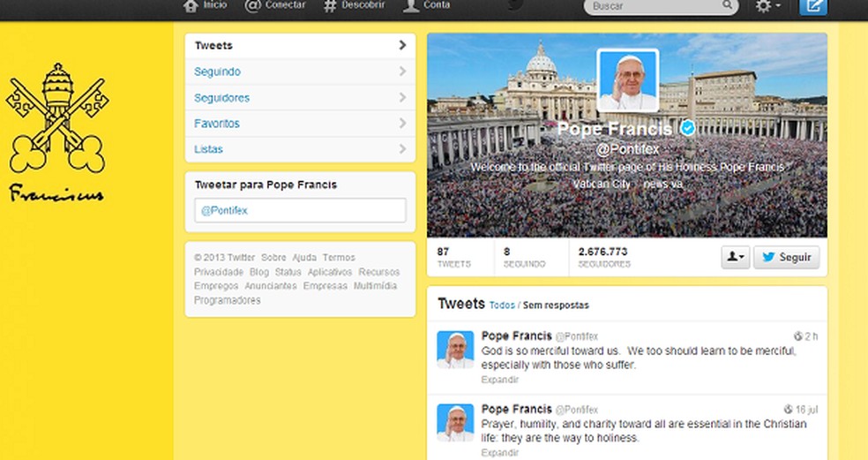This screenshot has height=460, width=868.
Task: Click the chevron beside Listas
Action: pos(402,149)
